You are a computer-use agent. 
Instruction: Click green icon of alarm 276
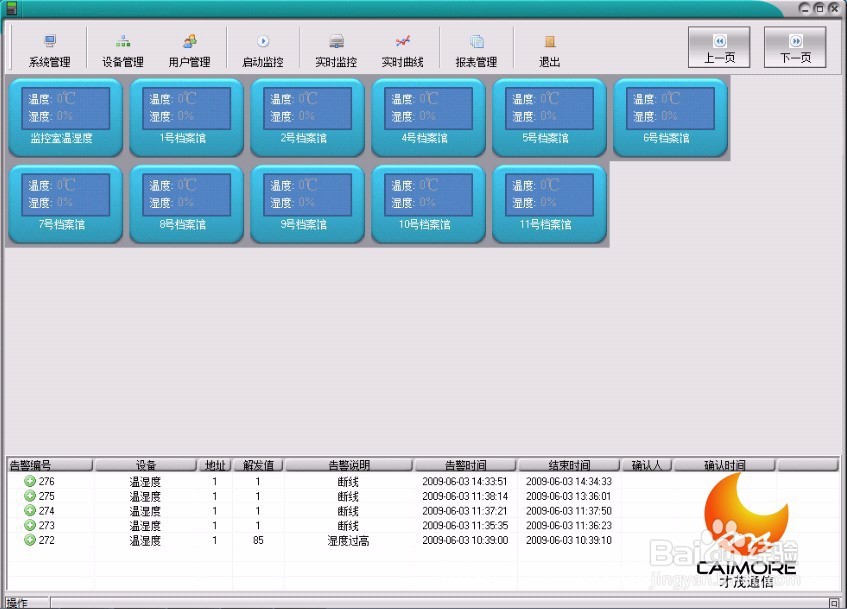30,481
